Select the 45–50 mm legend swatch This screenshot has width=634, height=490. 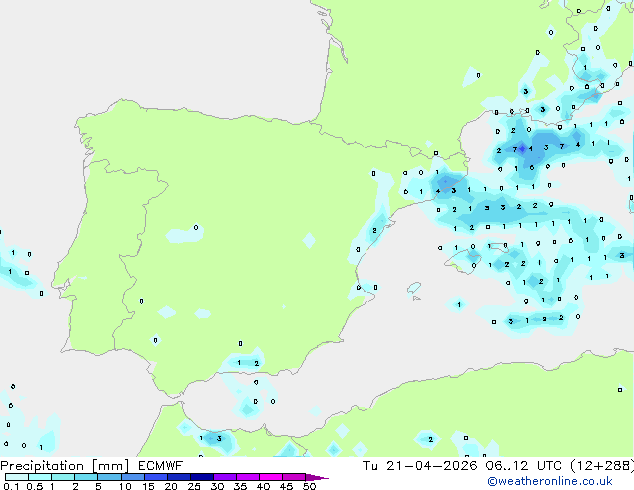pos(294,477)
